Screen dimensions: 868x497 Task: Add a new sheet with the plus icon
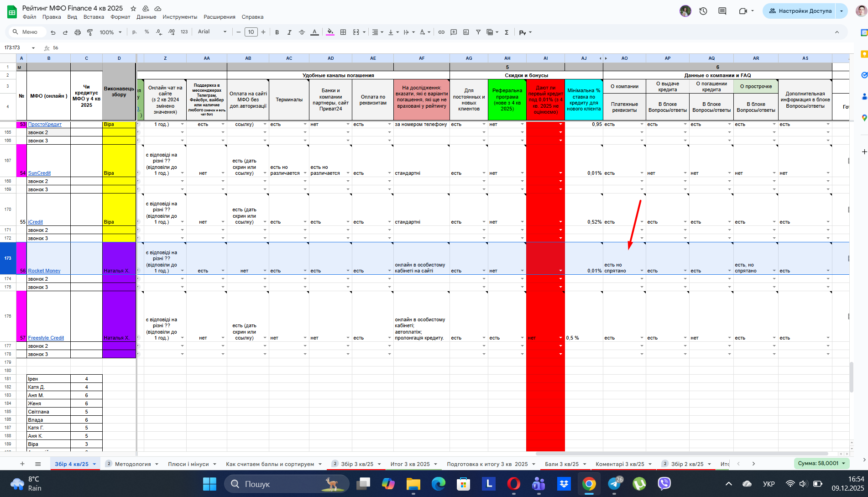tap(22, 464)
